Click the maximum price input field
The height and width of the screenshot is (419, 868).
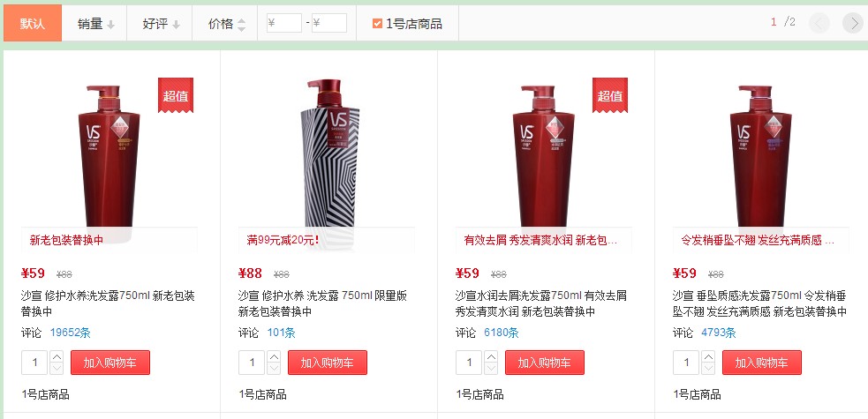329,23
